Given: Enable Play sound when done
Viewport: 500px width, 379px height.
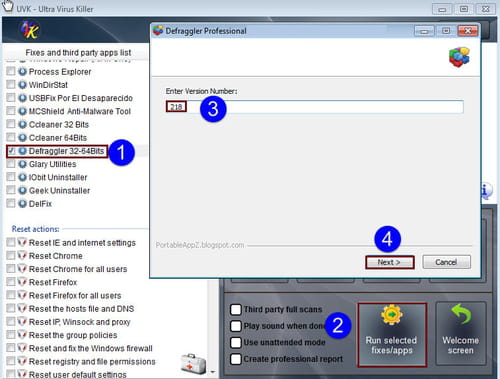Looking at the screenshot, I should tap(236, 326).
